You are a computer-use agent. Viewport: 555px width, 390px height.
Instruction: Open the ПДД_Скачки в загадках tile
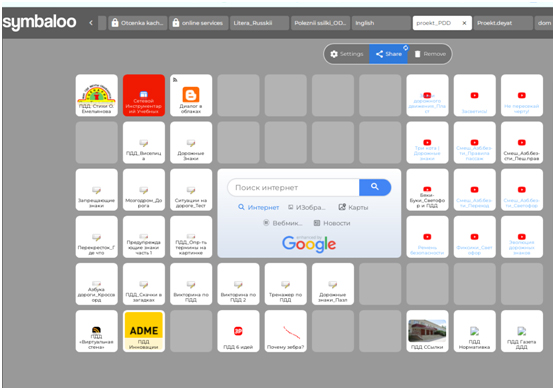tap(144, 284)
